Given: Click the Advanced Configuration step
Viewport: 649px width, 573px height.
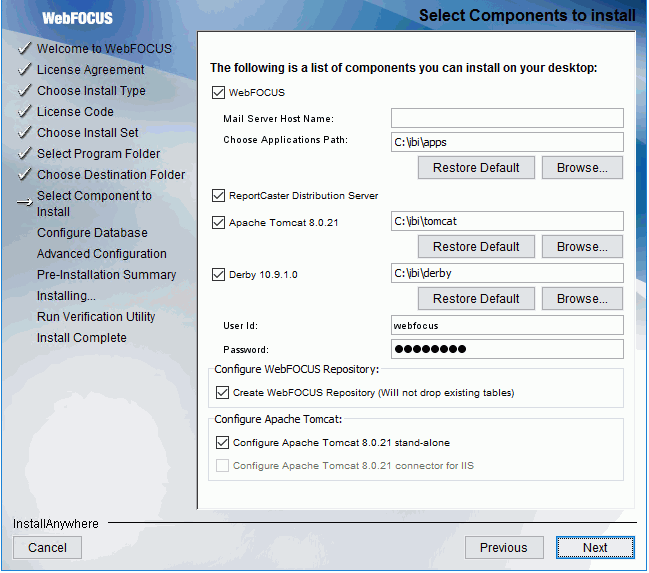Looking at the screenshot, I should coord(102,253).
